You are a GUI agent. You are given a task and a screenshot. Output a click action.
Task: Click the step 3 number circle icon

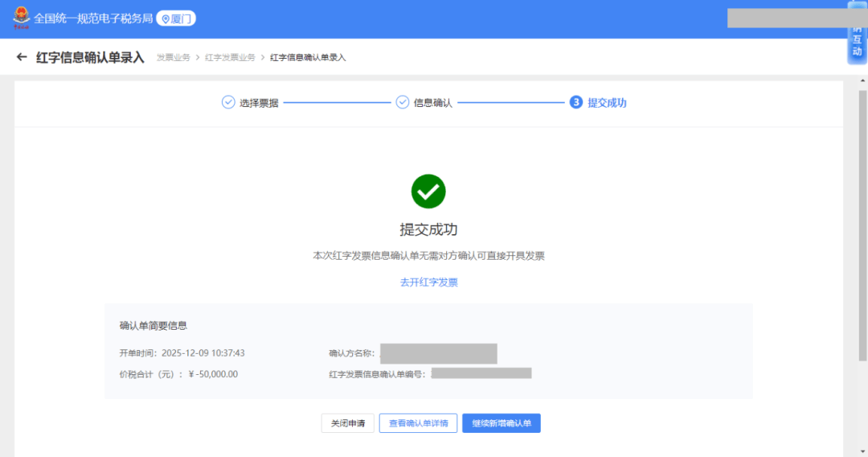pos(575,102)
